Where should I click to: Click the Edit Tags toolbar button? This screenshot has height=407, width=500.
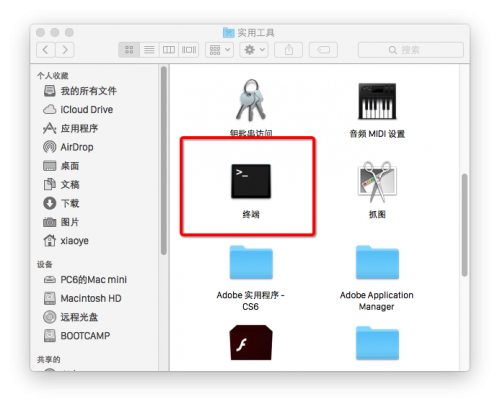tap(323, 50)
